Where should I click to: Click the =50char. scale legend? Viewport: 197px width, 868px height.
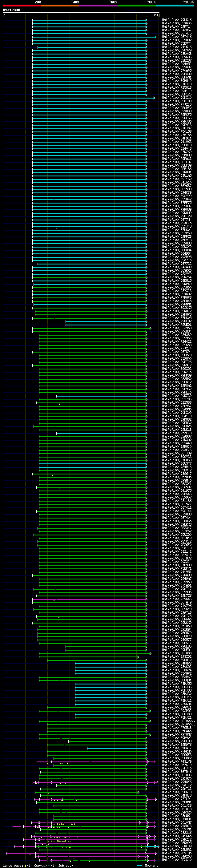(x=147, y=866)
